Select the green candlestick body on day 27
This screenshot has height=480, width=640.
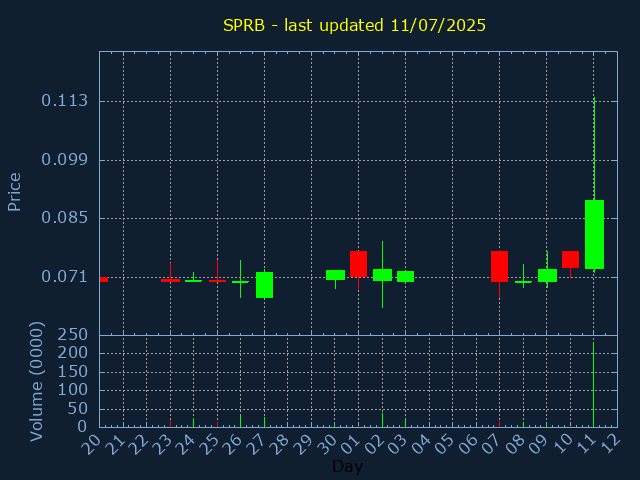tap(264, 285)
